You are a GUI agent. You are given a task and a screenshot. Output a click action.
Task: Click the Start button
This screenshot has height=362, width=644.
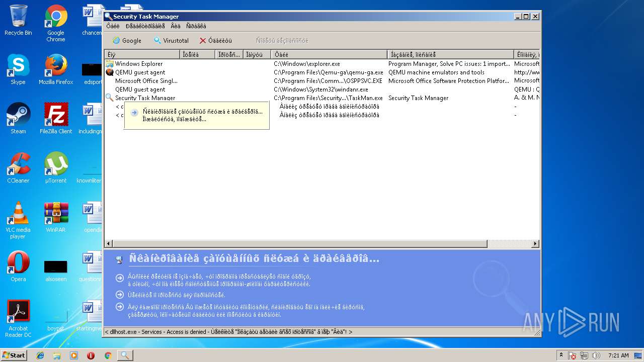[14, 355]
